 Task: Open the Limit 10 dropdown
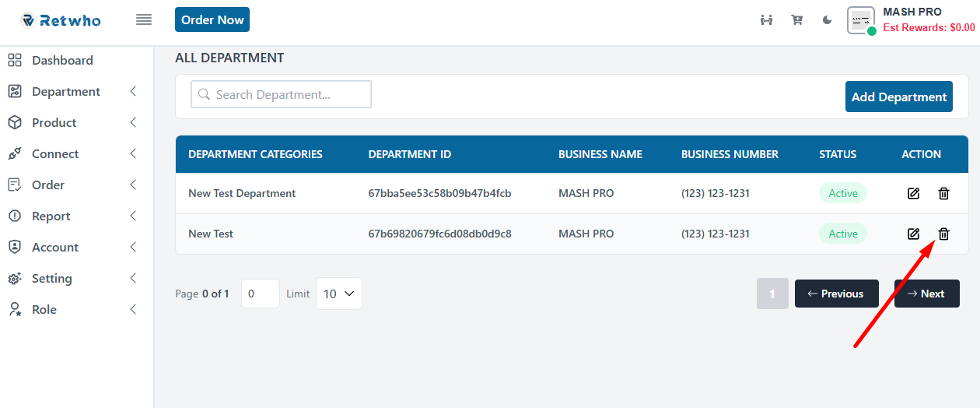[338, 294]
